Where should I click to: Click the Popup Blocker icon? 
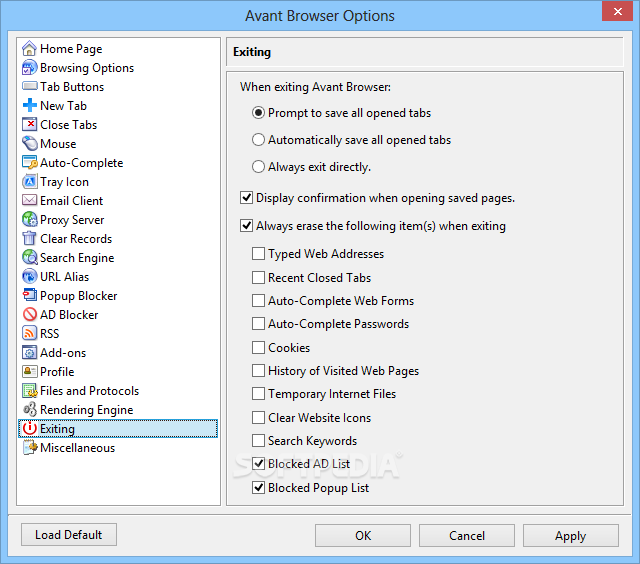point(29,295)
